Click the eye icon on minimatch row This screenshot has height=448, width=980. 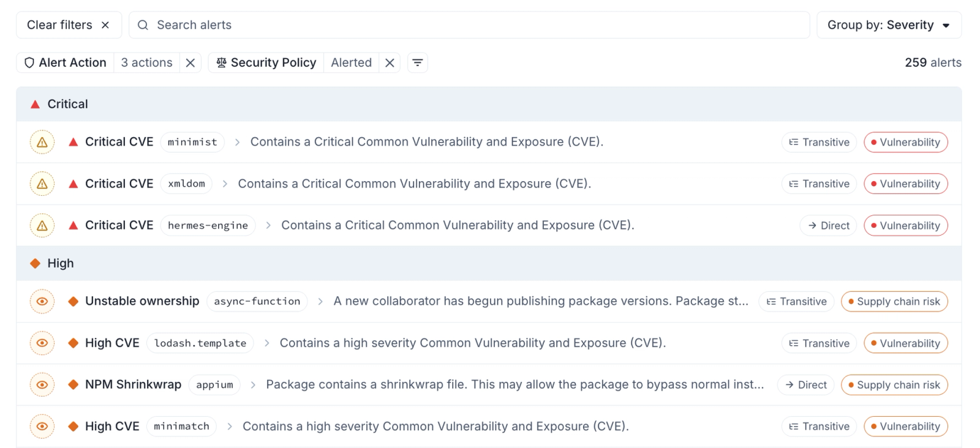[x=42, y=426]
